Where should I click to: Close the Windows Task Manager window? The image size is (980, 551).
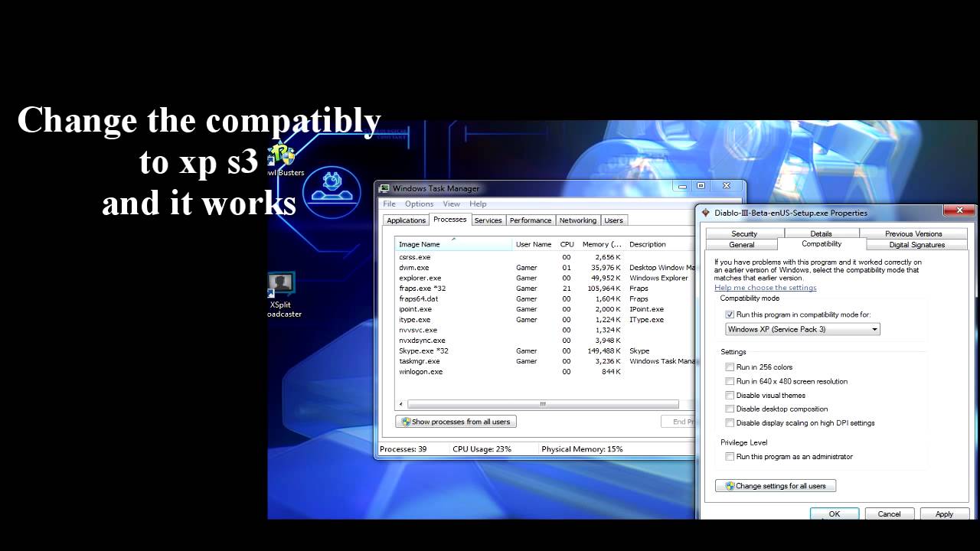(x=727, y=186)
